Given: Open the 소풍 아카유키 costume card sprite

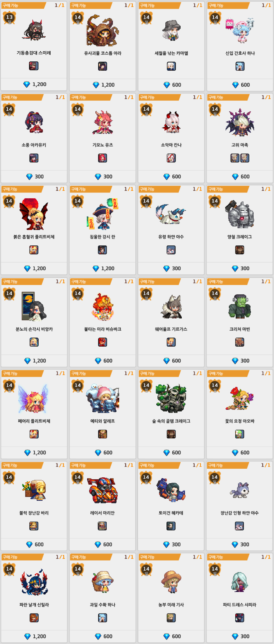Looking at the screenshot, I should tap(34, 123).
